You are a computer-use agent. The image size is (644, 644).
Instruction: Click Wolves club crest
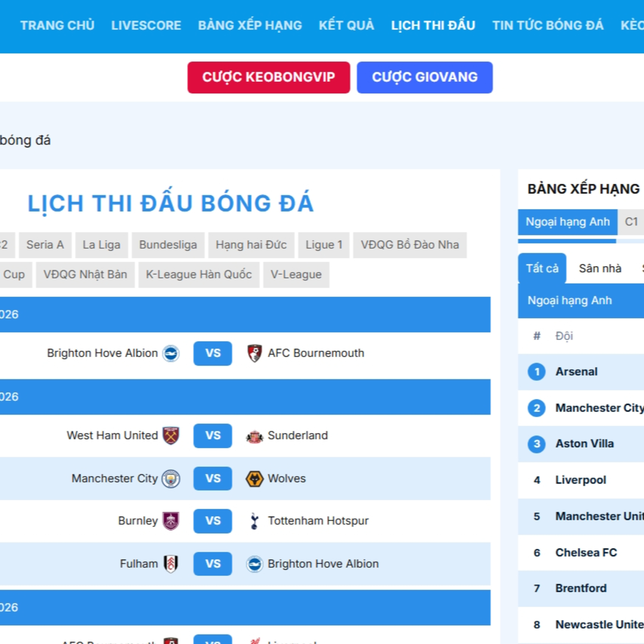point(254,479)
